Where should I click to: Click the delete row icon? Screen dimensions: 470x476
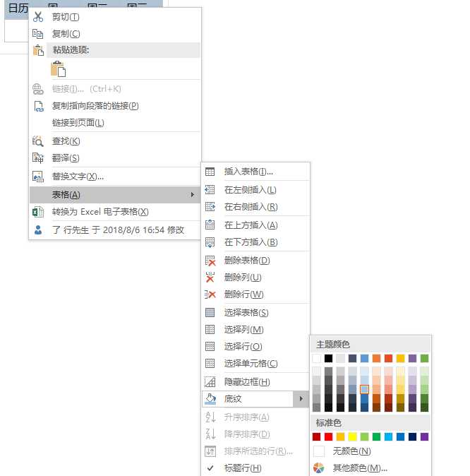click(x=210, y=294)
